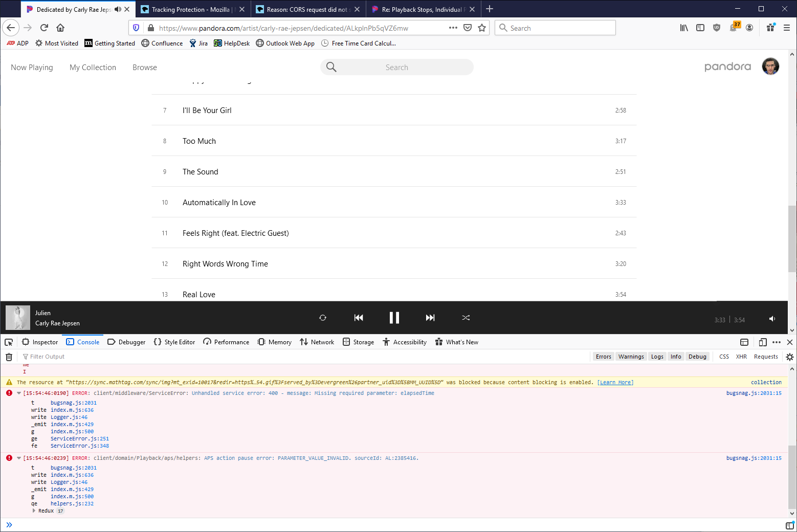This screenshot has width=797, height=532.
Task: Open the page actions dropdown in address bar
Action: pyautogui.click(x=453, y=28)
